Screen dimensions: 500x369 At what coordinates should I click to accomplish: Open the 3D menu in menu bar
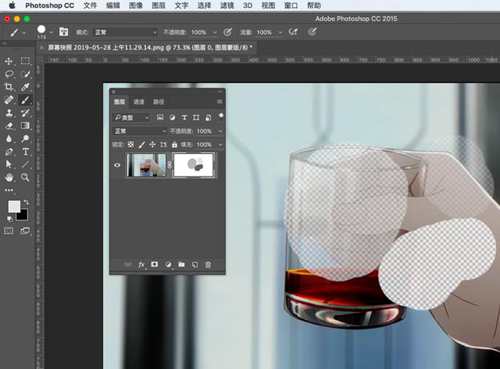[247, 5]
